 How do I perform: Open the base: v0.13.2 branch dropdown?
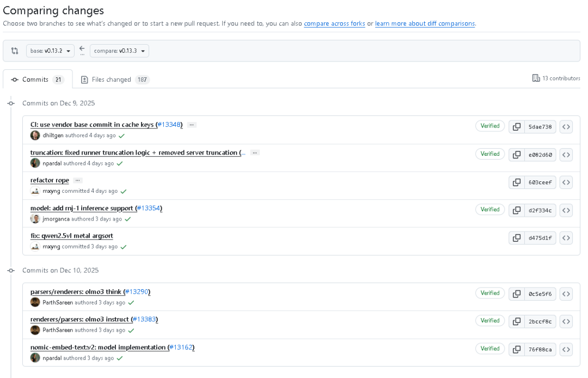coord(50,51)
